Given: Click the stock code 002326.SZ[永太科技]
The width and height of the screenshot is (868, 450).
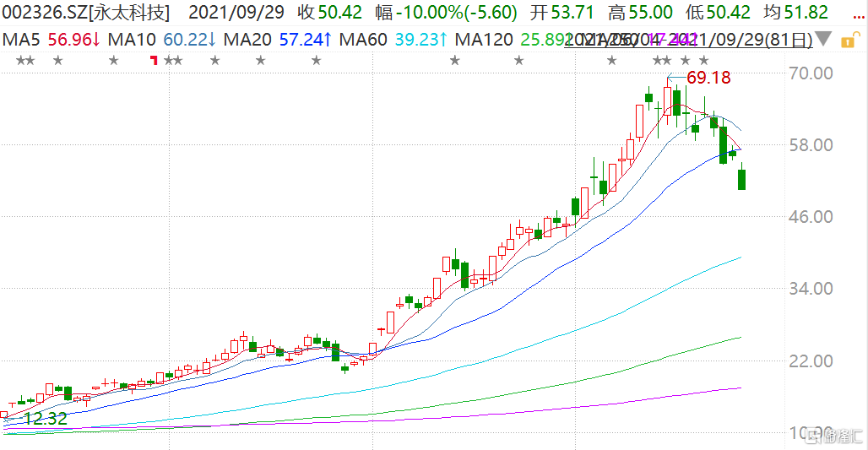Looking at the screenshot, I should point(85,13).
